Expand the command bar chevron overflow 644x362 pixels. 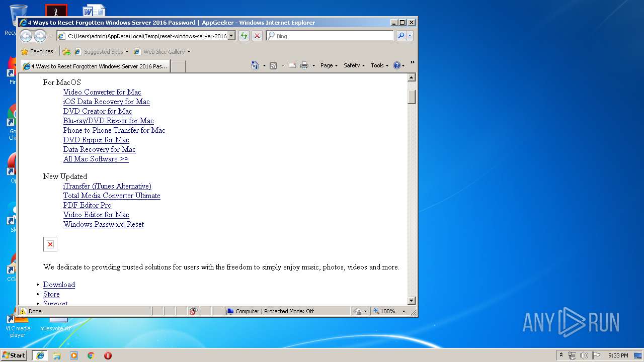(x=412, y=63)
